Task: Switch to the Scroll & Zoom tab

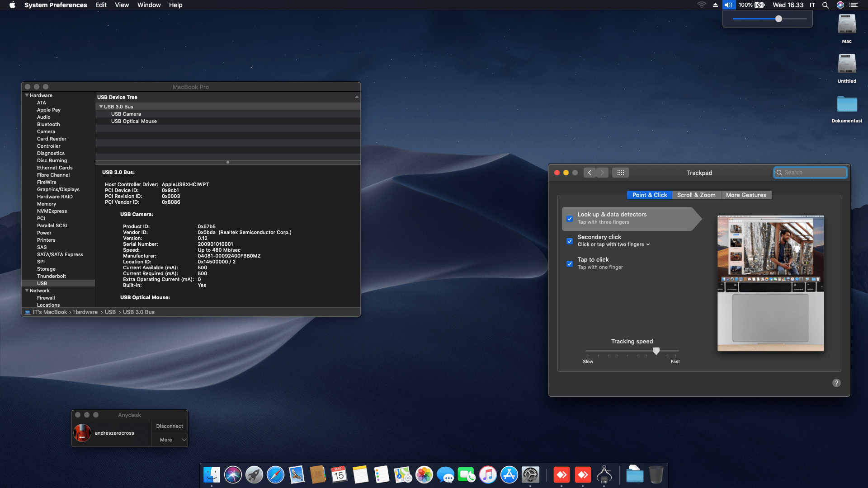Action: click(696, 195)
